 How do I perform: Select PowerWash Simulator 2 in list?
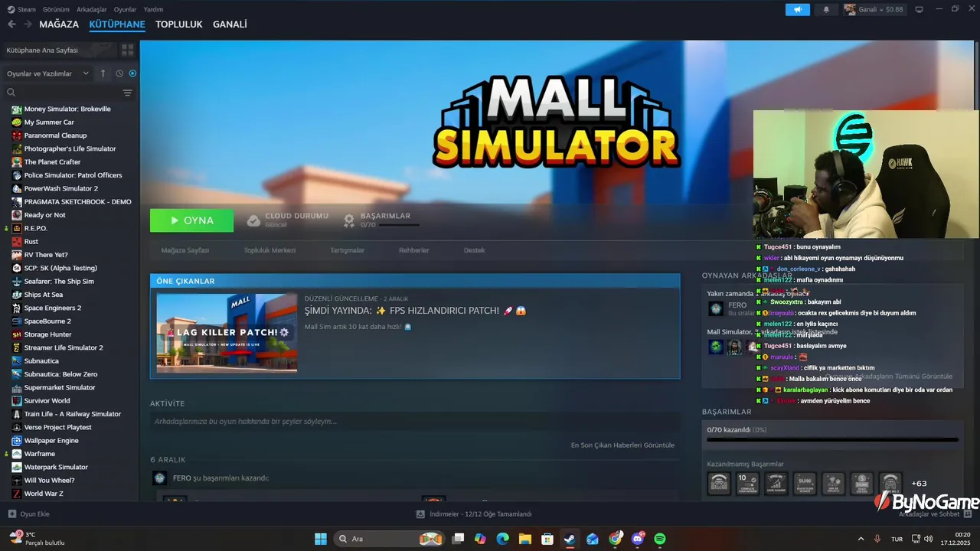point(61,188)
